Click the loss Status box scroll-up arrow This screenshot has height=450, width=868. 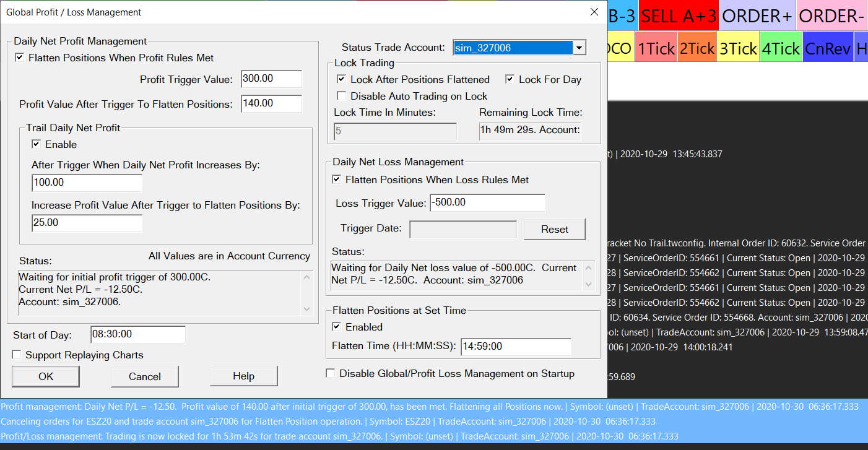coord(589,267)
